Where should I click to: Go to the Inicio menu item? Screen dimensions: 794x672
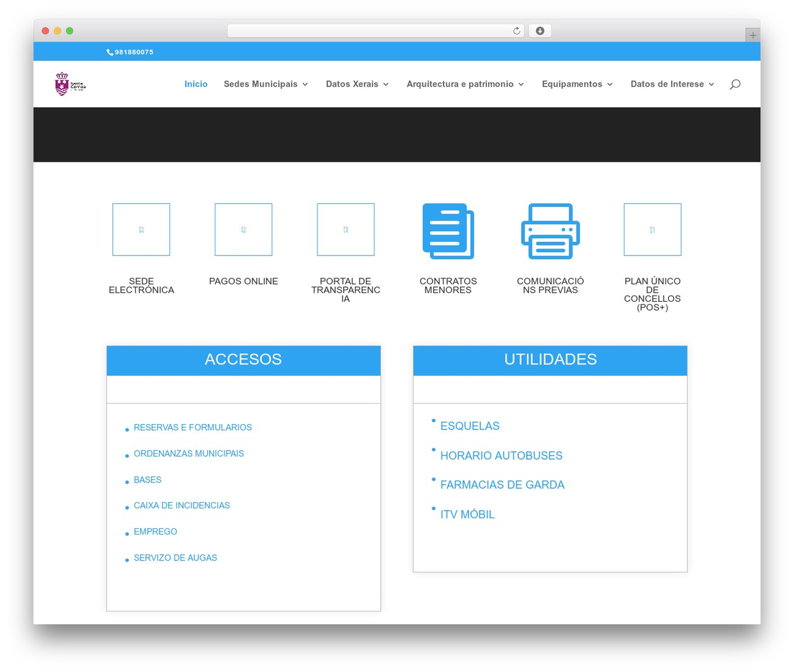pos(196,84)
